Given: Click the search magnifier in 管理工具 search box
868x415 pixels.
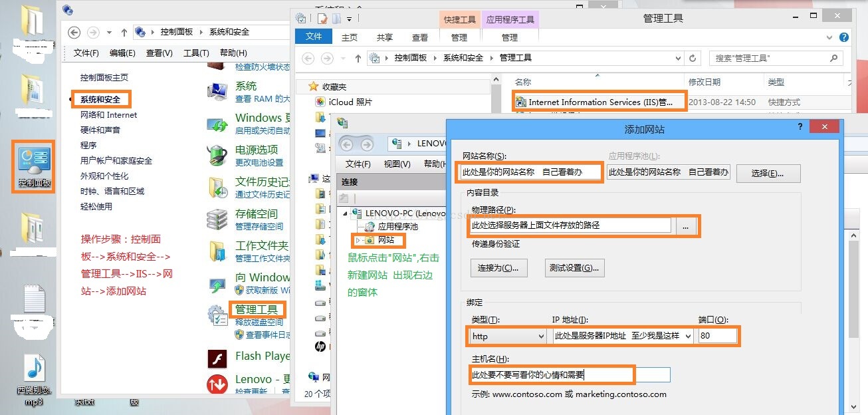Looking at the screenshot, I should 834,59.
